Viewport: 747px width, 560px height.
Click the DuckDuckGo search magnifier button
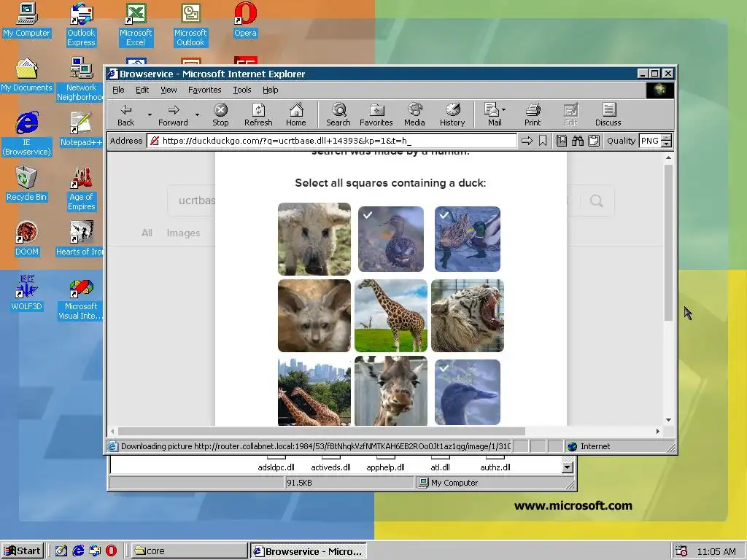597,201
